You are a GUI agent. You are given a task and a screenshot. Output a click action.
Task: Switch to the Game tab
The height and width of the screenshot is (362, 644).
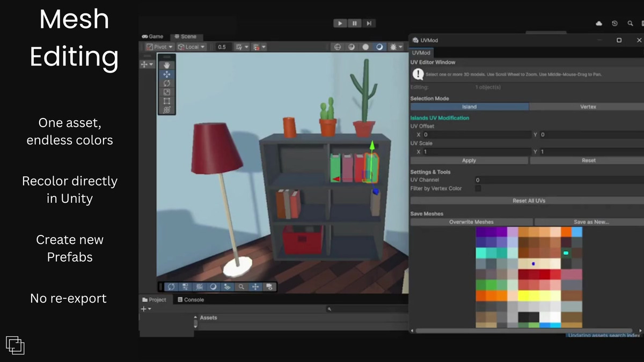coord(153,36)
